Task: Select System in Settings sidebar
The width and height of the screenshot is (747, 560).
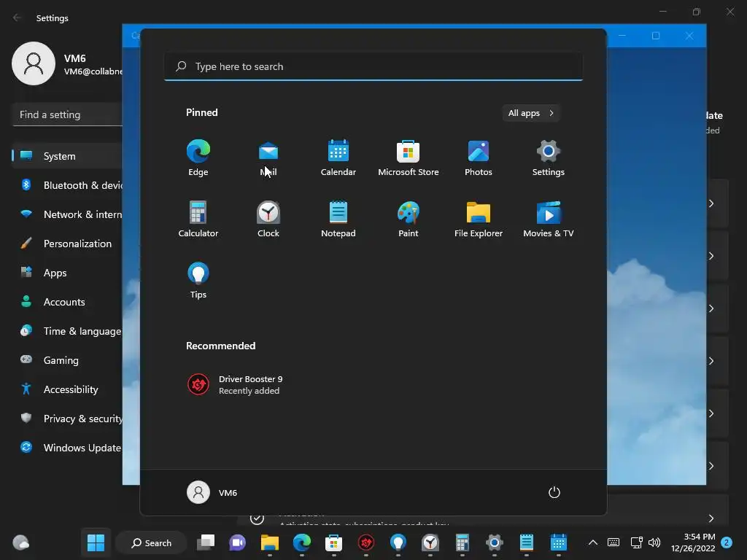Action: point(66,156)
